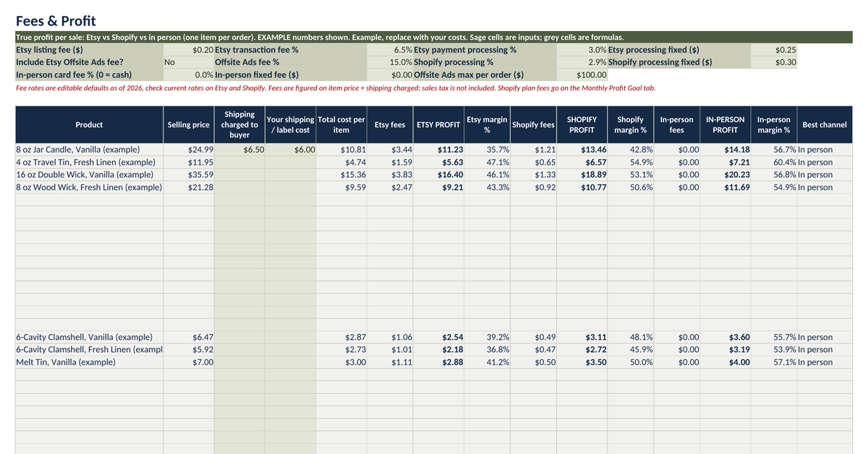This screenshot has height=454, width=868.
Task: Click 'Your shipping / label cost' header
Action: [x=291, y=124]
